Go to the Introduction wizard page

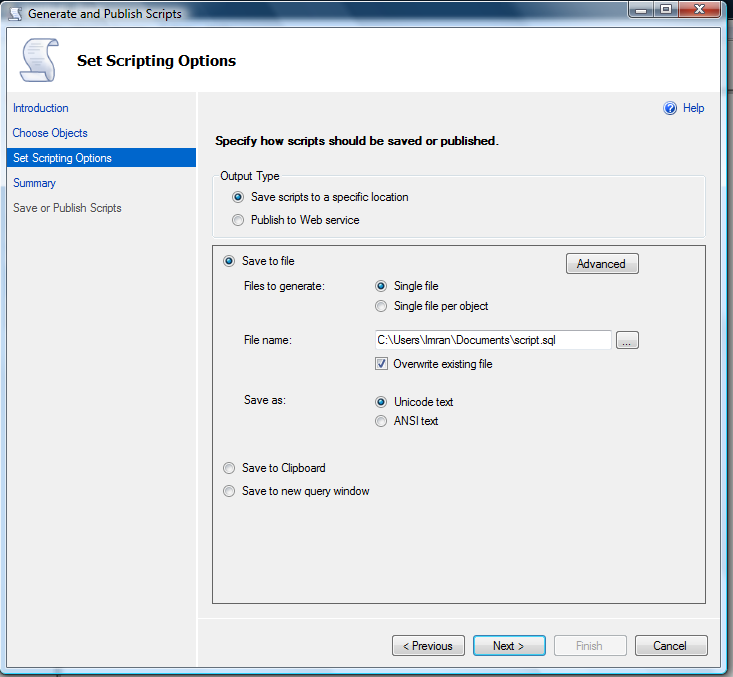tap(41, 108)
